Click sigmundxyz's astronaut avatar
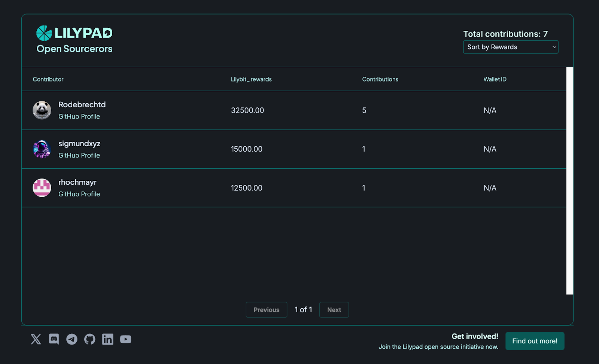 coord(42,149)
